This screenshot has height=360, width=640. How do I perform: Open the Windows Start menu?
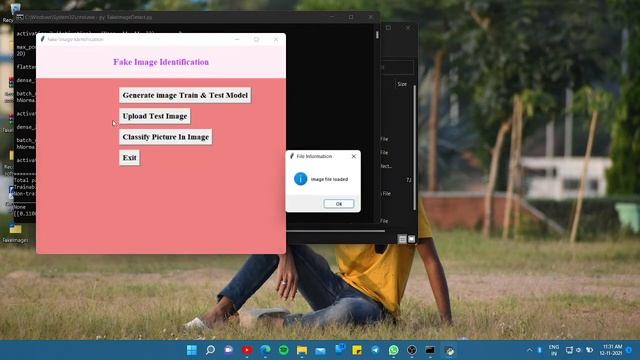tap(191, 350)
